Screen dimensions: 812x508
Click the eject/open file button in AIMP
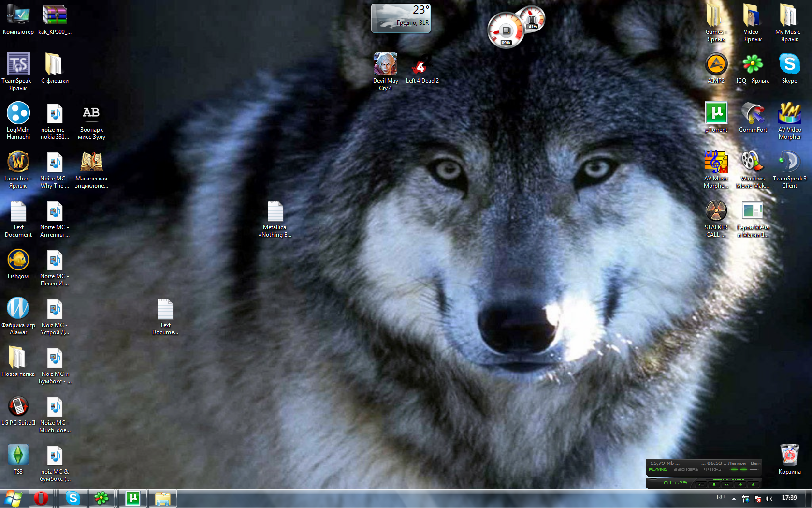[x=753, y=484]
